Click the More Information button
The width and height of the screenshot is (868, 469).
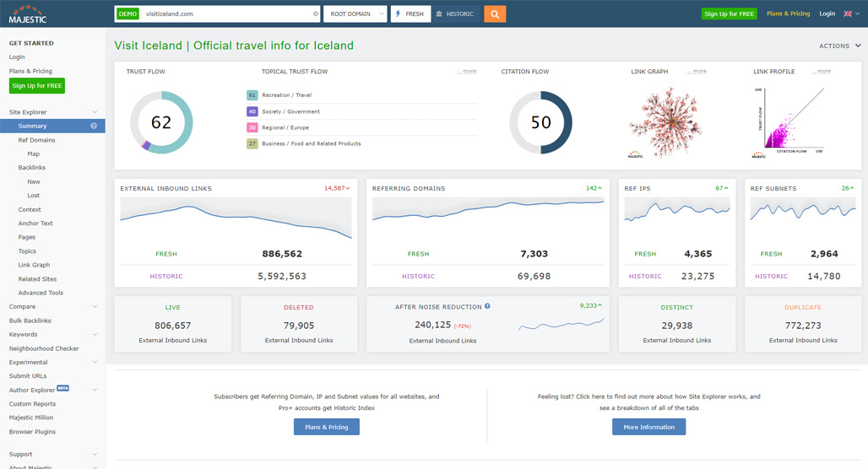pyautogui.click(x=648, y=427)
